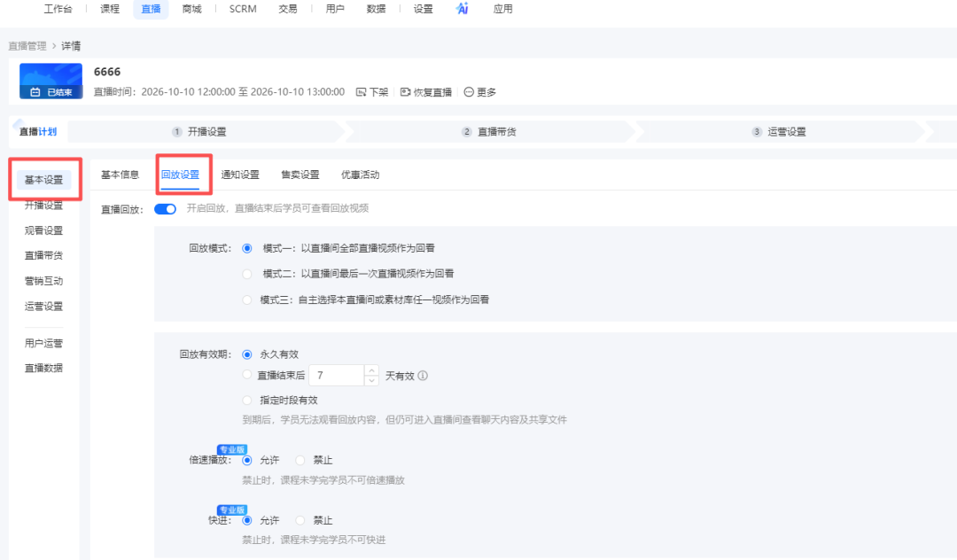Allow 倍速播放 speed playback
Screen dimensions: 957x560
click(247, 460)
